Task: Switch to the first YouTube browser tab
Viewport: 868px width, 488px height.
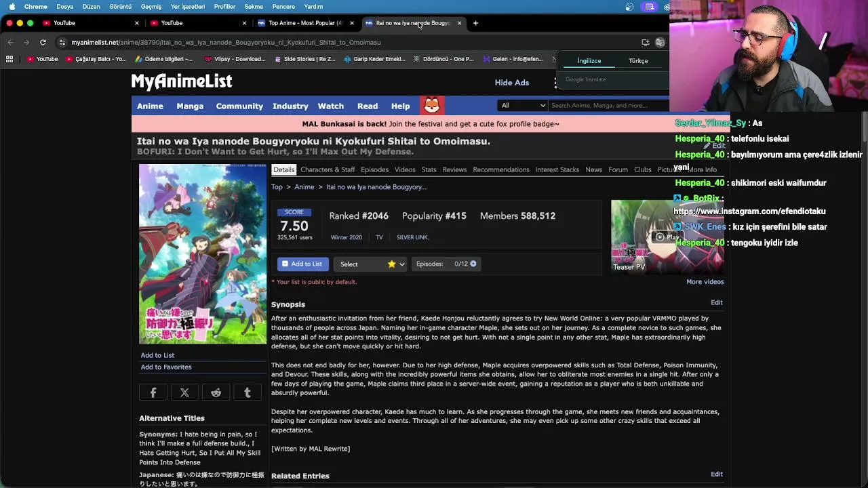Action: tap(90, 23)
